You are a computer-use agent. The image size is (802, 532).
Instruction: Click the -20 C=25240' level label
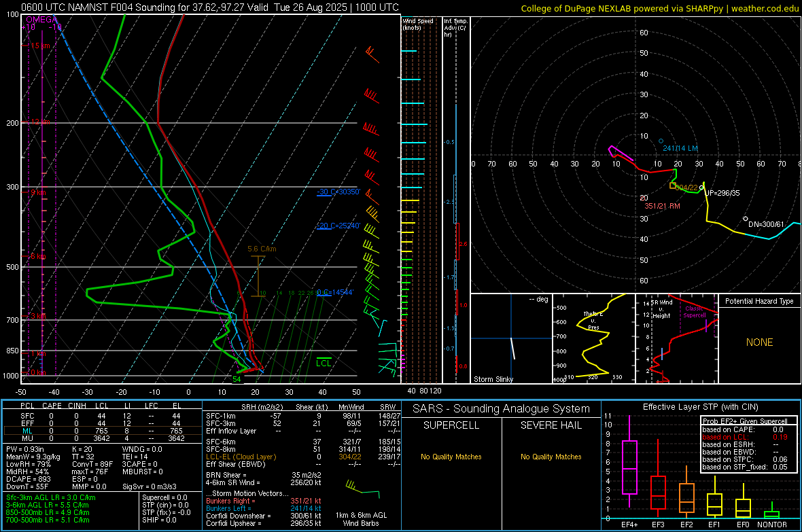[x=338, y=226]
